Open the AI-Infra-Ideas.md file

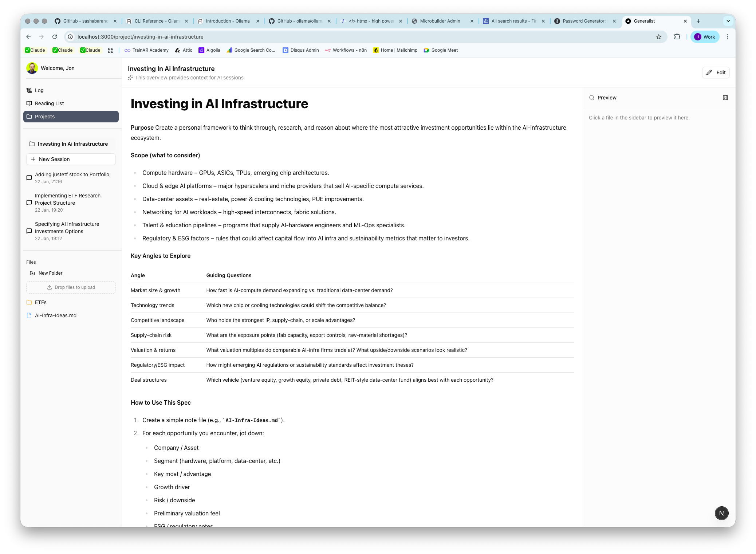coord(55,315)
